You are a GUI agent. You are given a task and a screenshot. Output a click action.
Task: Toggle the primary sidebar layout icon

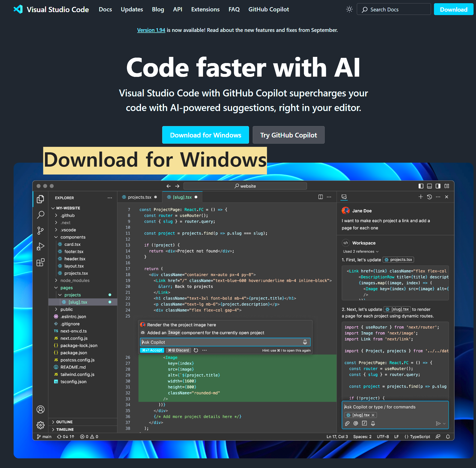pyautogui.click(x=421, y=186)
